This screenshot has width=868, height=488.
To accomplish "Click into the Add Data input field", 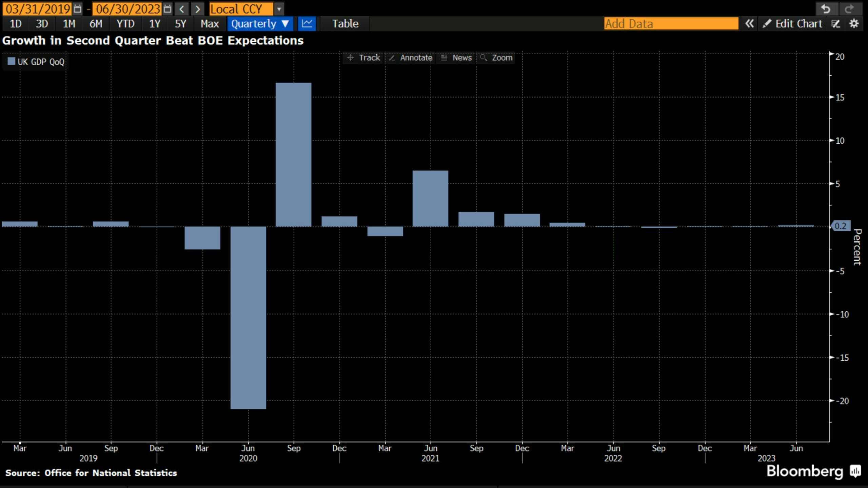I will [671, 24].
